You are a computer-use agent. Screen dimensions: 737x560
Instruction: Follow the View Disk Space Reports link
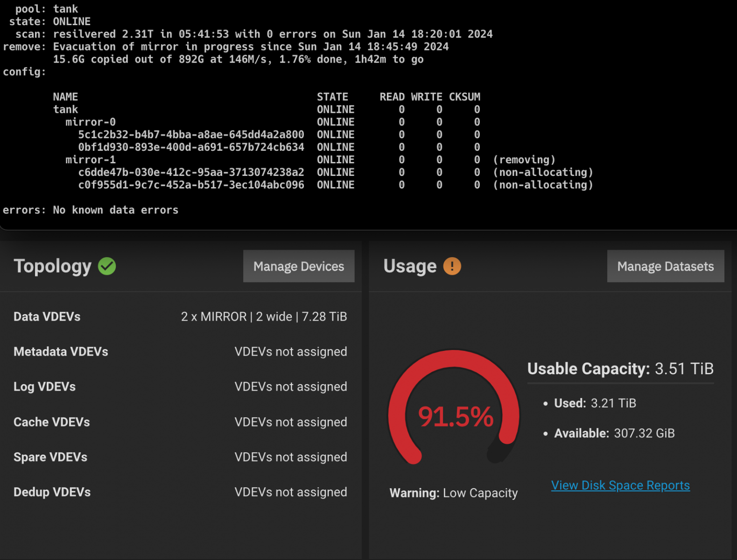[620, 485]
